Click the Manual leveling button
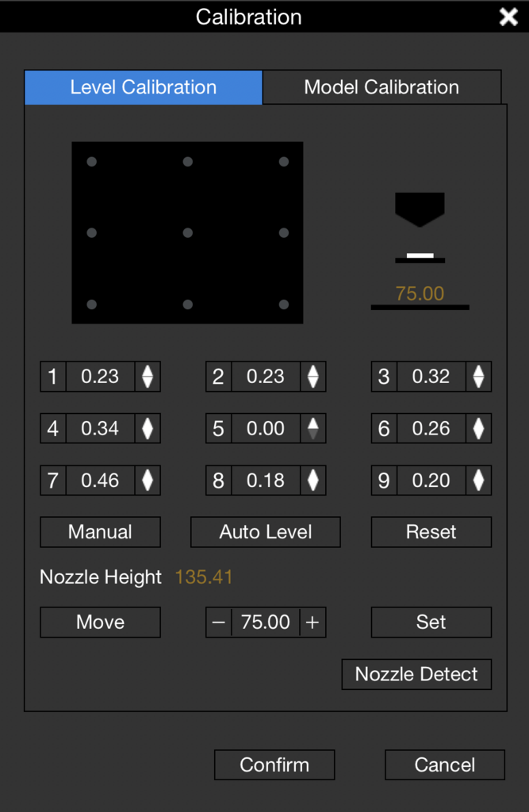529x812 pixels. point(100,532)
